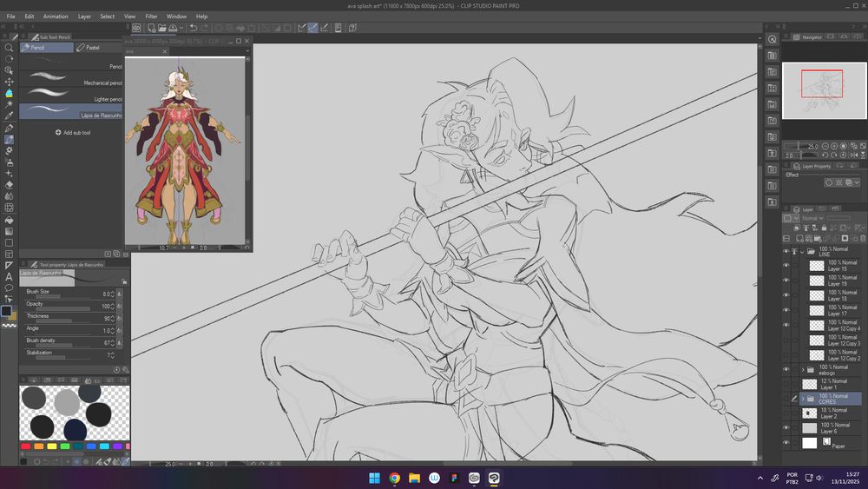
Task: Select the Text tool
Action: [x=9, y=276]
